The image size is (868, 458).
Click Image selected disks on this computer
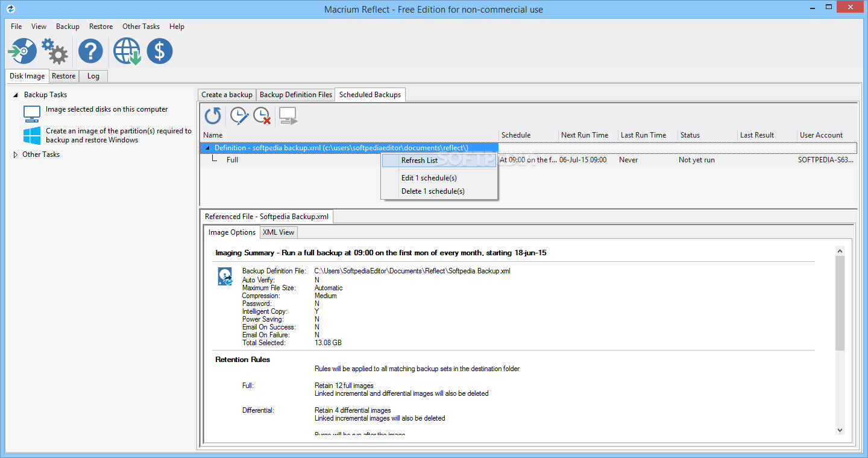[x=107, y=109]
